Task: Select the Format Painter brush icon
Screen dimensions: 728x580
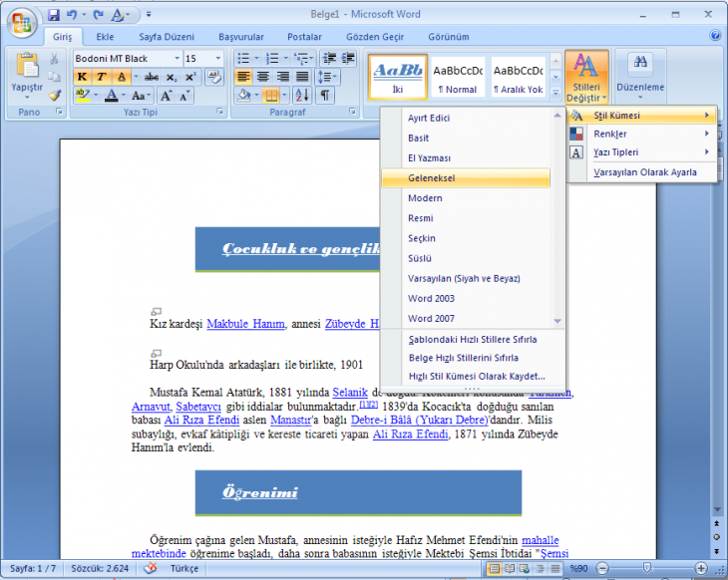Action: (55, 96)
